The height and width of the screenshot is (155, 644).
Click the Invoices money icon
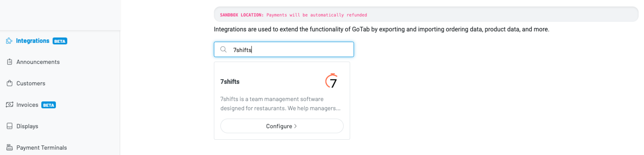coord(10,104)
